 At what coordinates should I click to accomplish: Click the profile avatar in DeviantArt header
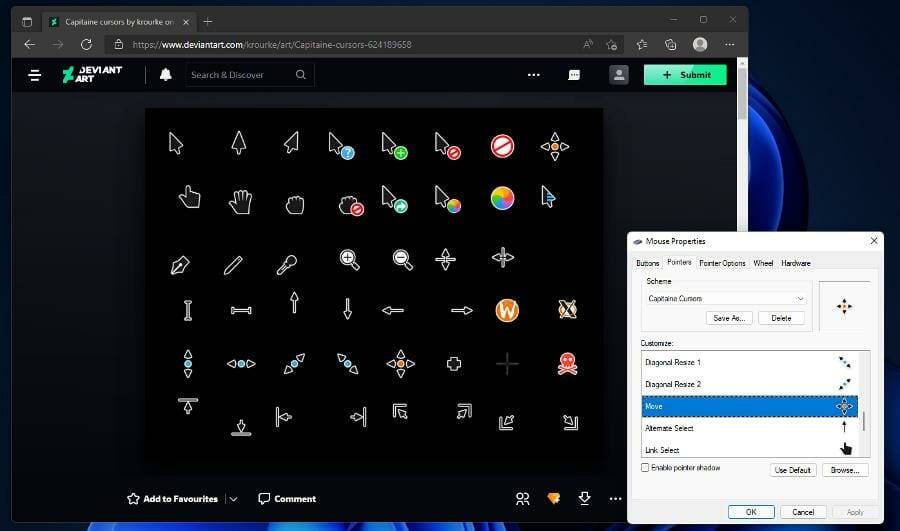click(619, 75)
